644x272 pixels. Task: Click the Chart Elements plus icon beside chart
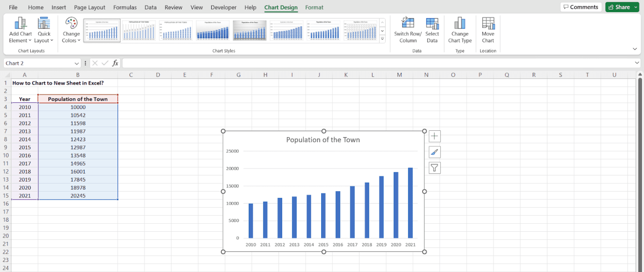(434, 136)
